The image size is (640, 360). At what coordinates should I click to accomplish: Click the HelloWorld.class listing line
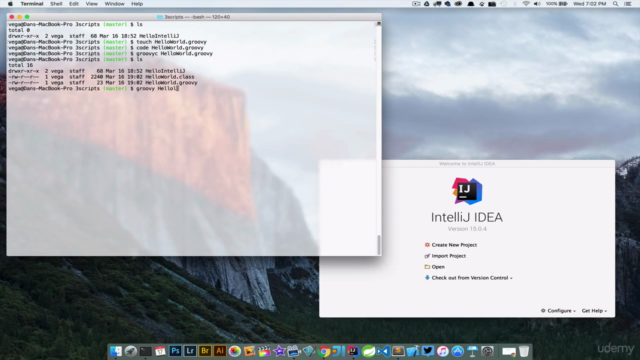[101, 77]
